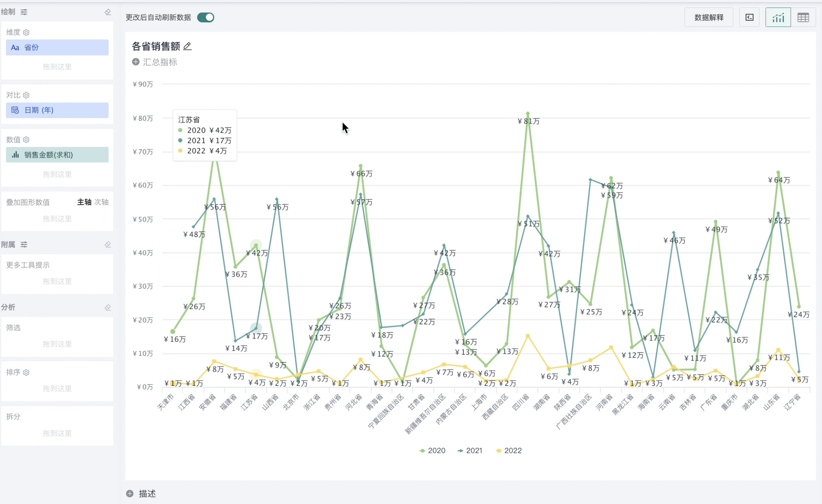822x504 pixels.
Task: Switch to table view icon
Action: point(803,17)
